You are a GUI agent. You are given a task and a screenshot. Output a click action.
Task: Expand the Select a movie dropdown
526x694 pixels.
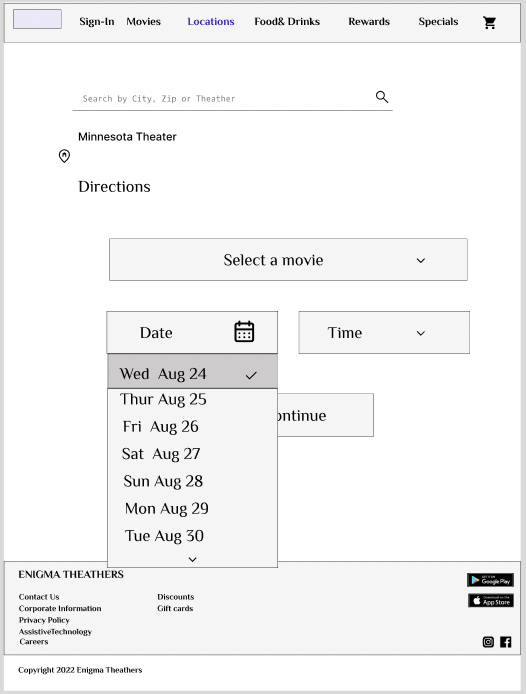(x=288, y=260)
